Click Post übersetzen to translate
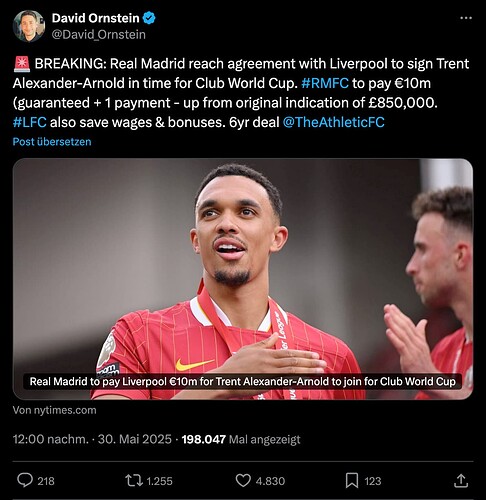Screen dimensions: 486x500 click(52, 142)
